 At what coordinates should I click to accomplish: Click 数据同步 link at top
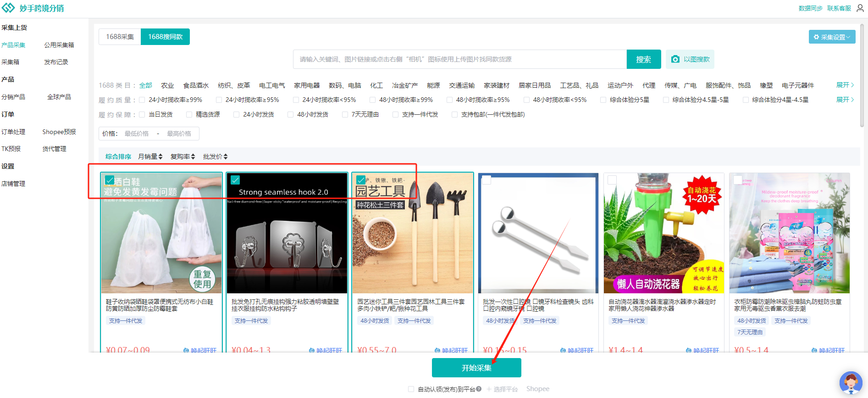click(811, 8)
